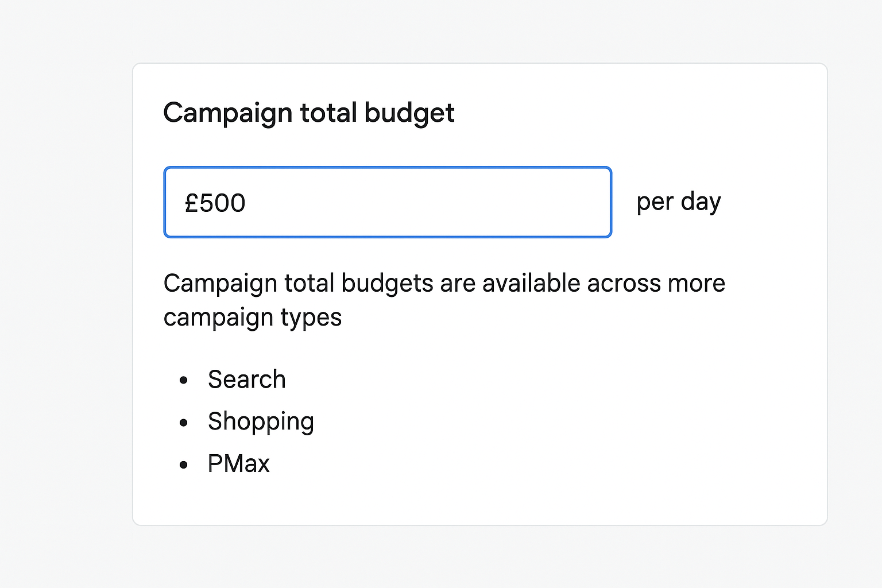Click the word "budget" in the heading

409,113
